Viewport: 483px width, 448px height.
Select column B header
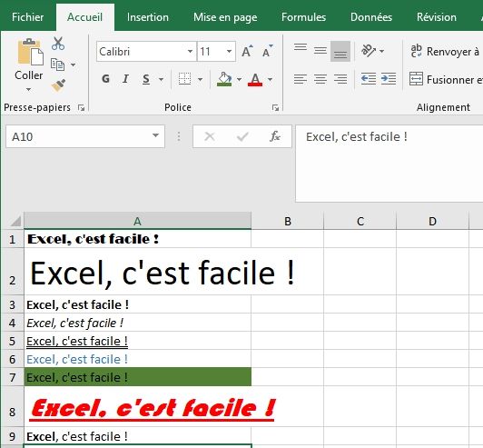[x=288, y=221]
